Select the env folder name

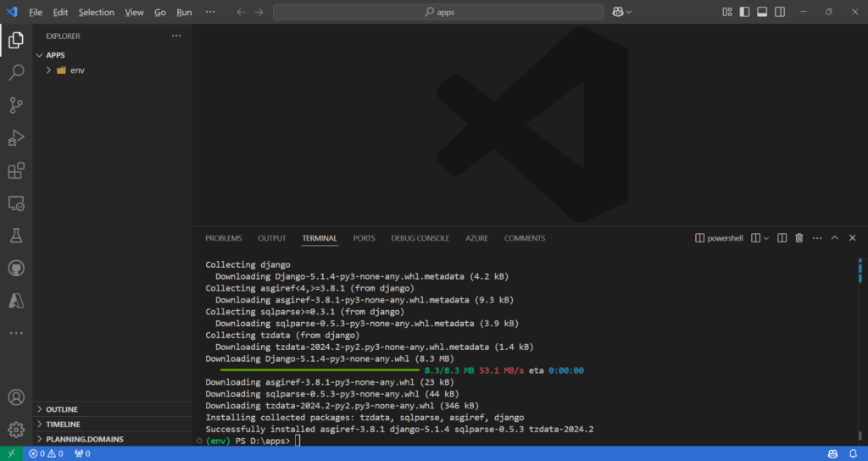coord(77,70)
